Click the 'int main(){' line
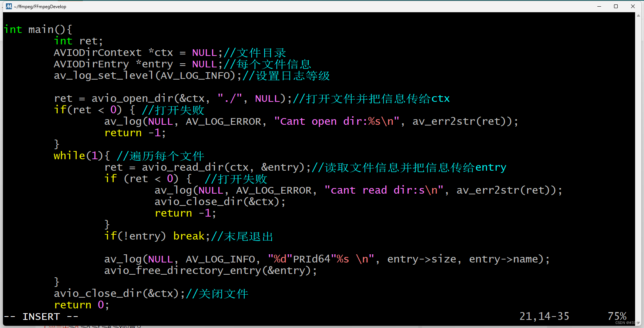 38,29
